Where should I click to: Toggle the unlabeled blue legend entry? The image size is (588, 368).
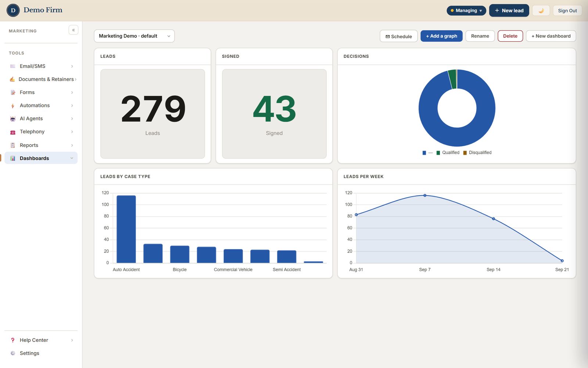(427, 153)
